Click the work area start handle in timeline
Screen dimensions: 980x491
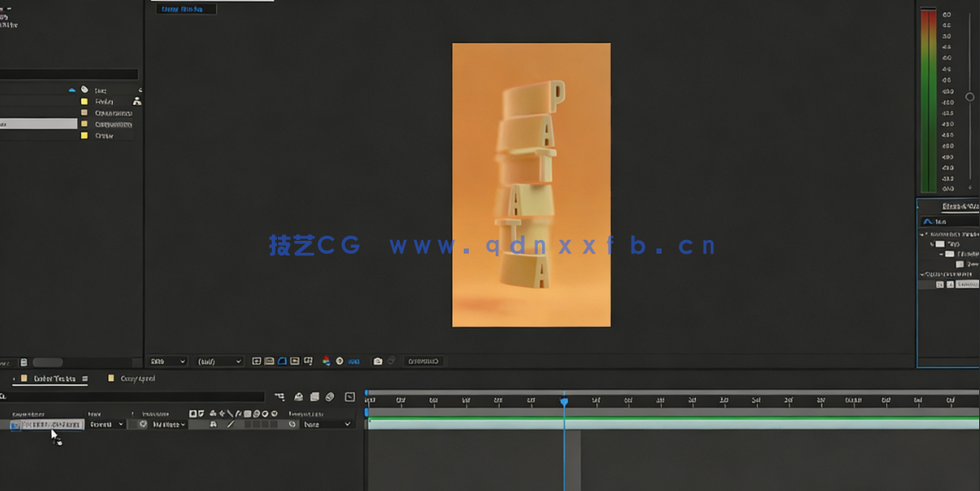(367, 412)
